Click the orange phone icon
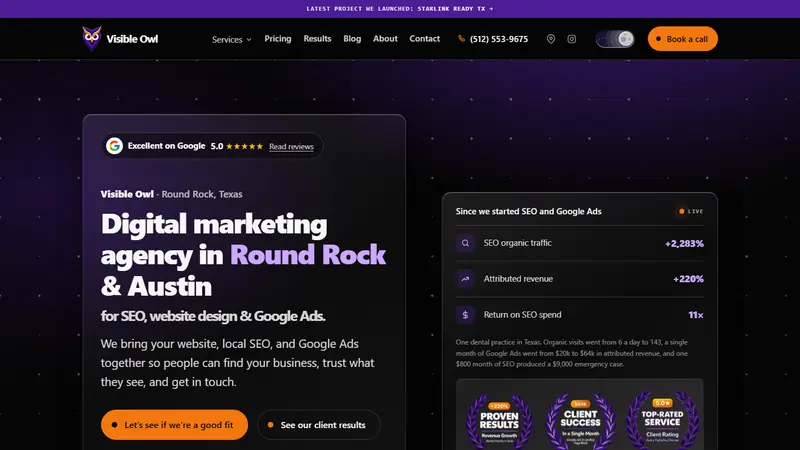 point(461,39)
